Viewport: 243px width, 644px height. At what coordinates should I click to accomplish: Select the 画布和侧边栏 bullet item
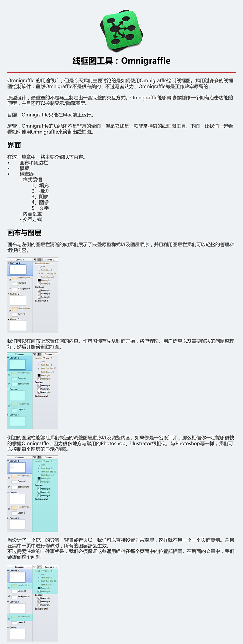pos(34,163)
